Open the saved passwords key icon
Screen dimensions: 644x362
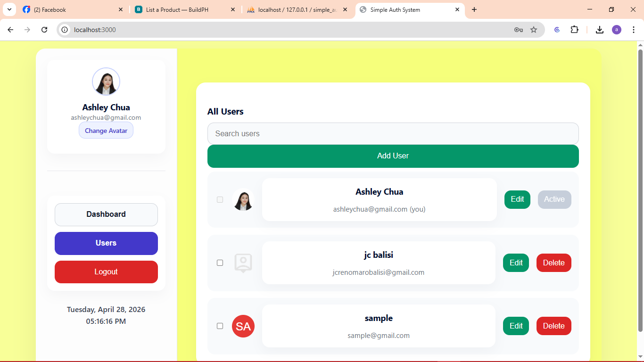[519, 30]
